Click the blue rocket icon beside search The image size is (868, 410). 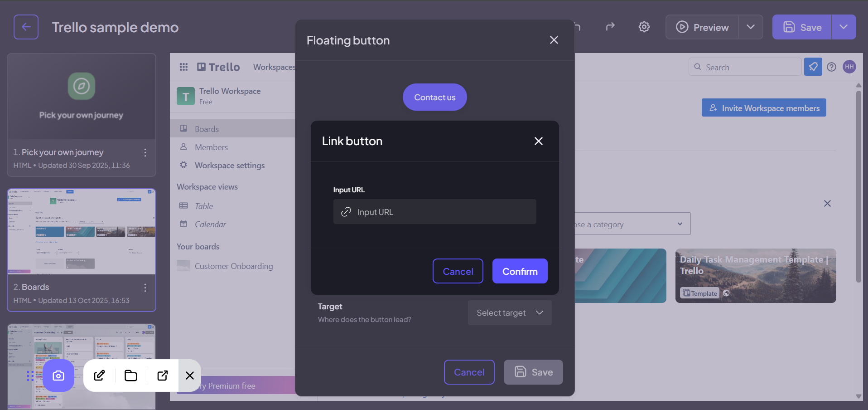pos(813,67)
